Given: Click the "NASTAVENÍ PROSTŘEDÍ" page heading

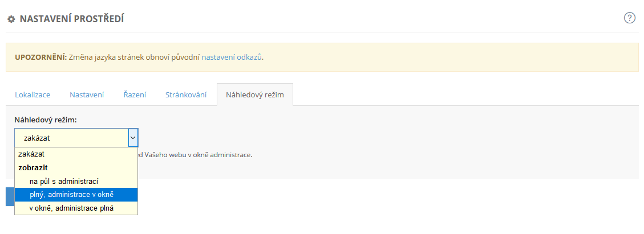Looking at the screenshot, I should [x=72, y=19].
